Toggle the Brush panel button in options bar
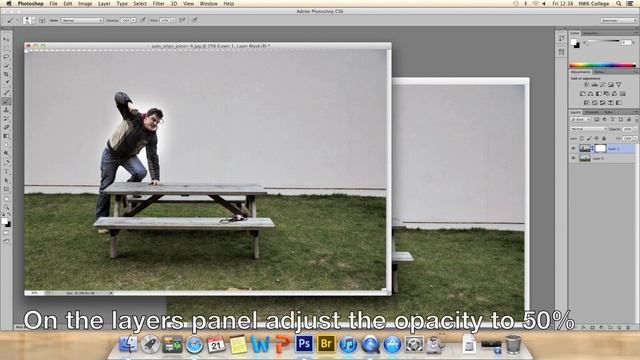This screenshot has height=360, width=640. coord(42,20)
